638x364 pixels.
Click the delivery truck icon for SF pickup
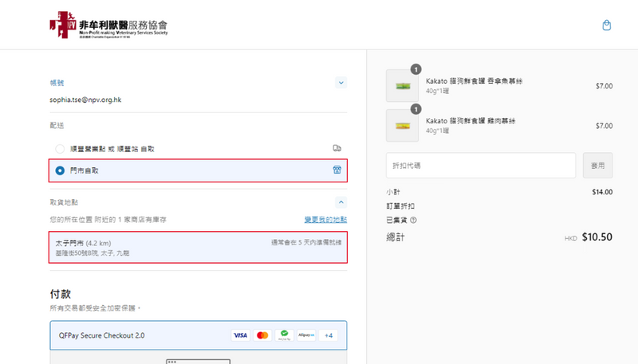(x=337, y=148)
